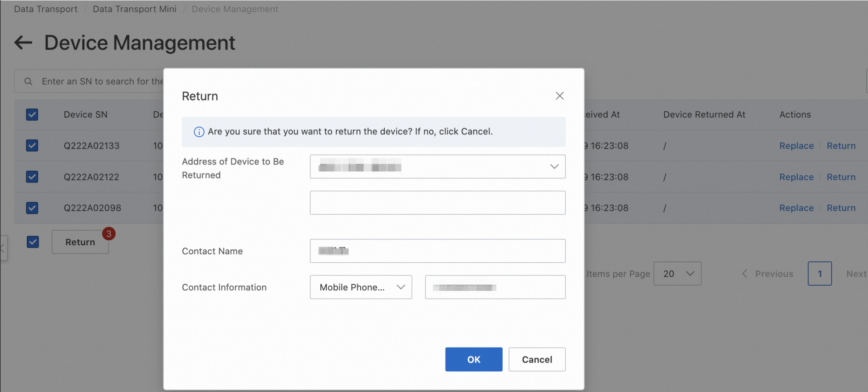Click the Previous page arrow
This screenshot has height=392, width=868.
tap(745, 274)
